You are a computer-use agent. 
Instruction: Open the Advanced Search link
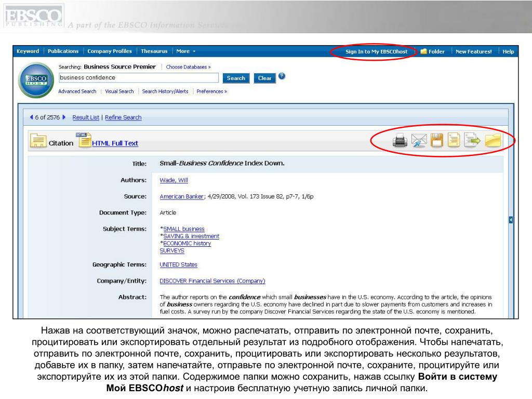77,91
